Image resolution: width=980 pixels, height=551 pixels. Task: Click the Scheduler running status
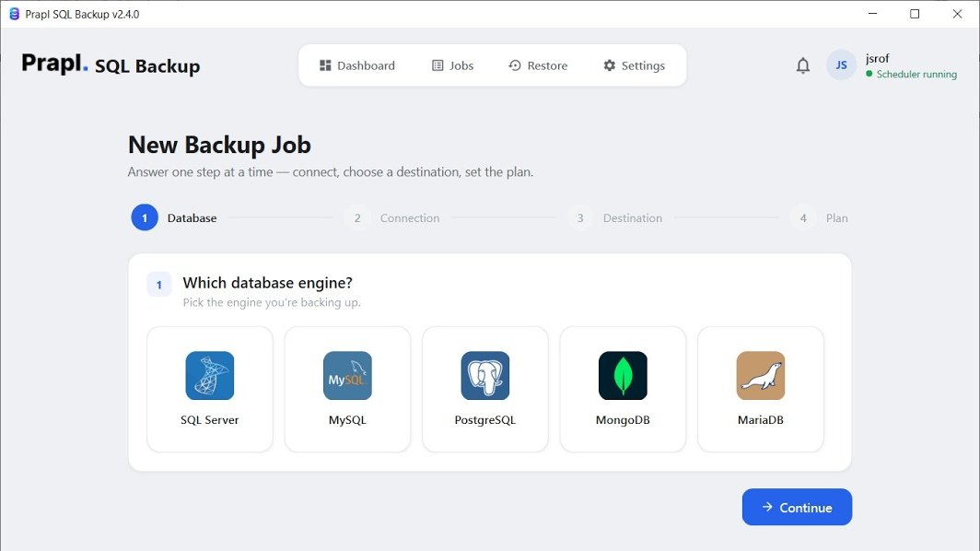911,75
